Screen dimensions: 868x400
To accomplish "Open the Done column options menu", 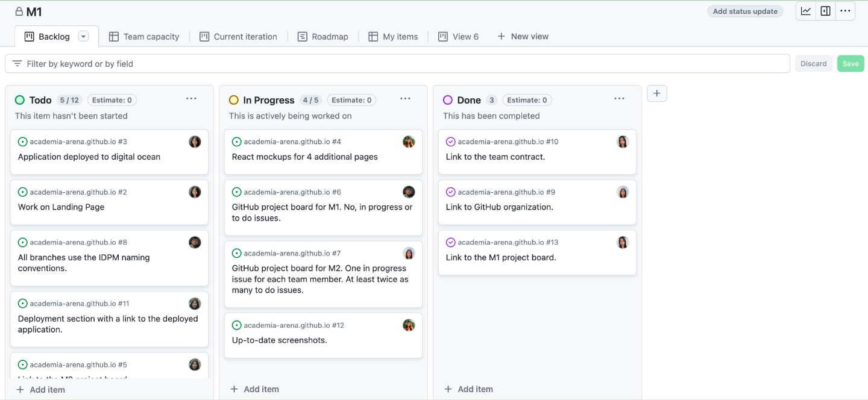I will pos(619,99).
